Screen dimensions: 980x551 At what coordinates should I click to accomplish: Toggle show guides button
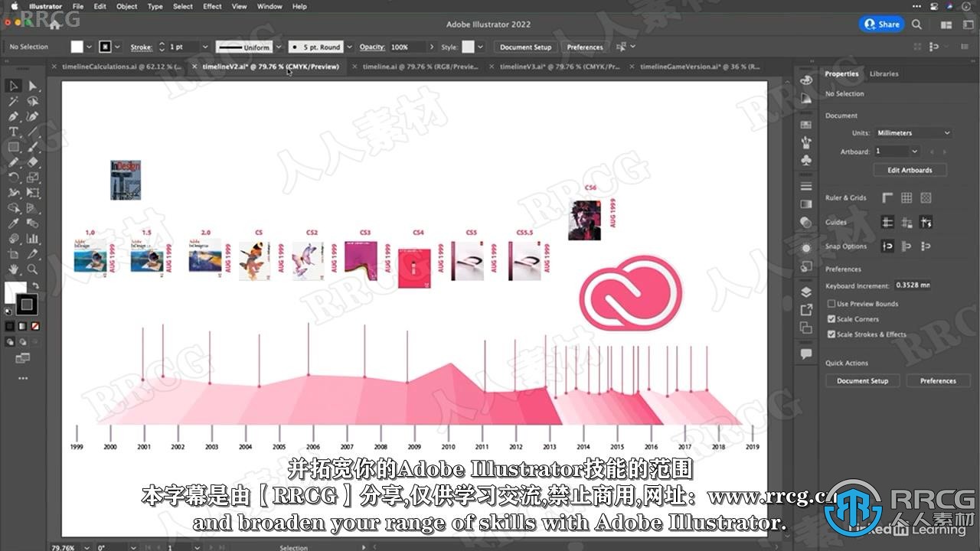pos(887,223)
